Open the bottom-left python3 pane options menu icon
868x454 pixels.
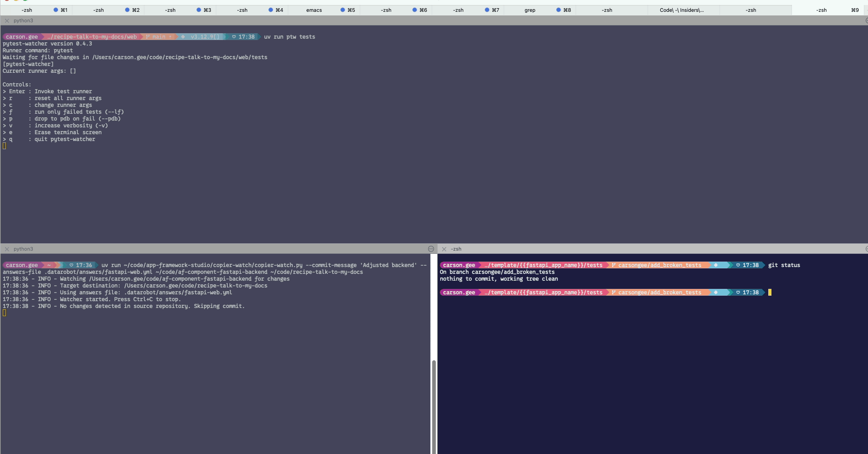431,249
